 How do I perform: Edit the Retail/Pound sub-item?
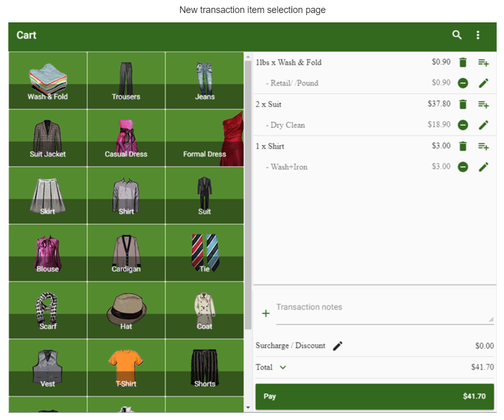[483, 83]
